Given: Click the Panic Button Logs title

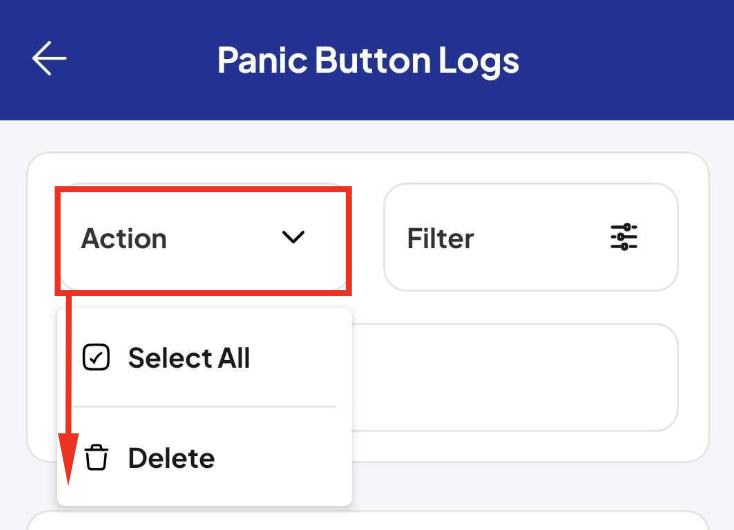Looking at the screenshot, I should click(x=368, y=60).
